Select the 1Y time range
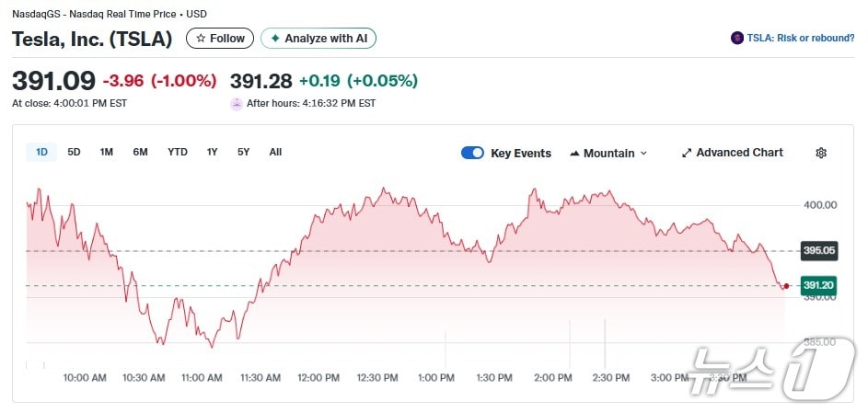This screenshot has height=413, width=868. pos(213,152)
